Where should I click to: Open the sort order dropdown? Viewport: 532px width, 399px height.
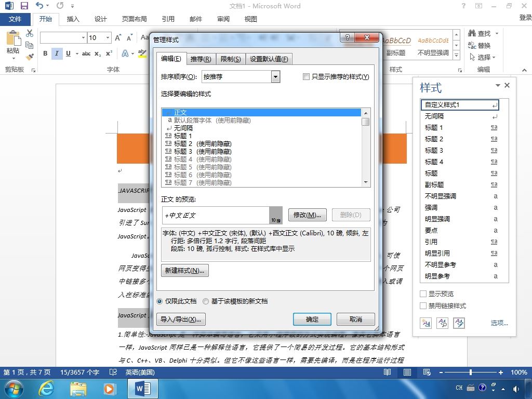tap(275, 77)
